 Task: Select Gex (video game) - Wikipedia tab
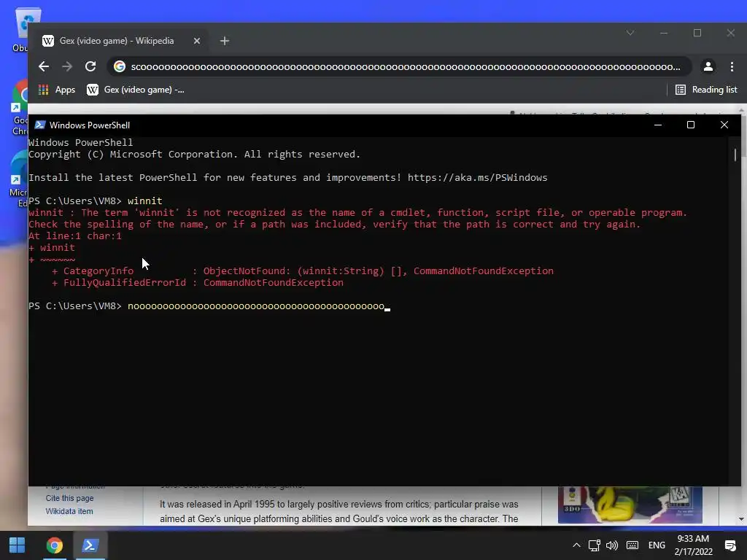(x=117, y=41)
